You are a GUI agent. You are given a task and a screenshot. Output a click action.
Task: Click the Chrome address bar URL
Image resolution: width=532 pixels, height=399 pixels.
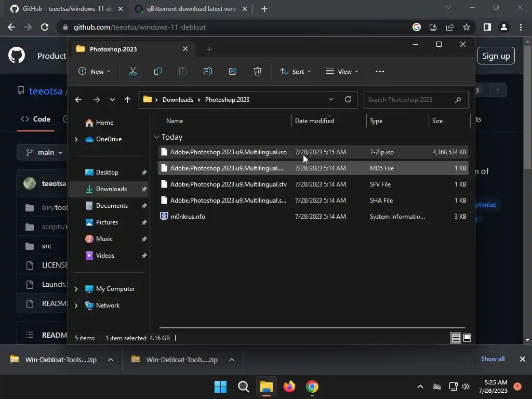click(x=139, y=27)
